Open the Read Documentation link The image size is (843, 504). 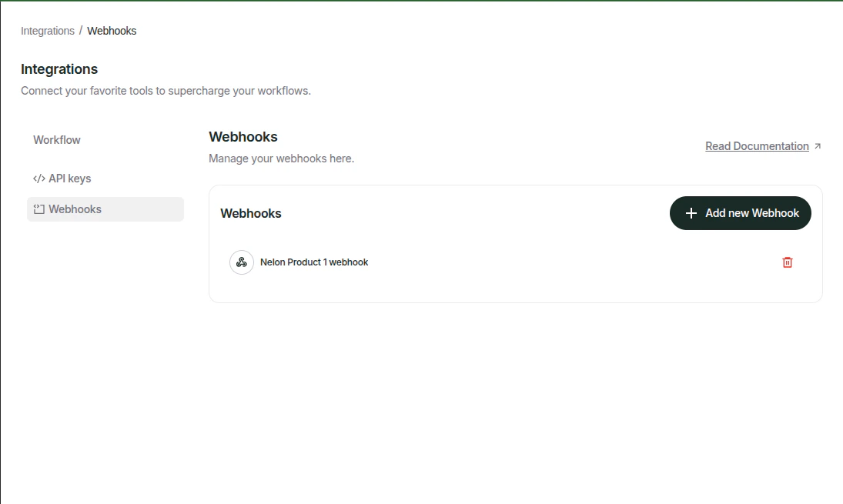(757, 145)
